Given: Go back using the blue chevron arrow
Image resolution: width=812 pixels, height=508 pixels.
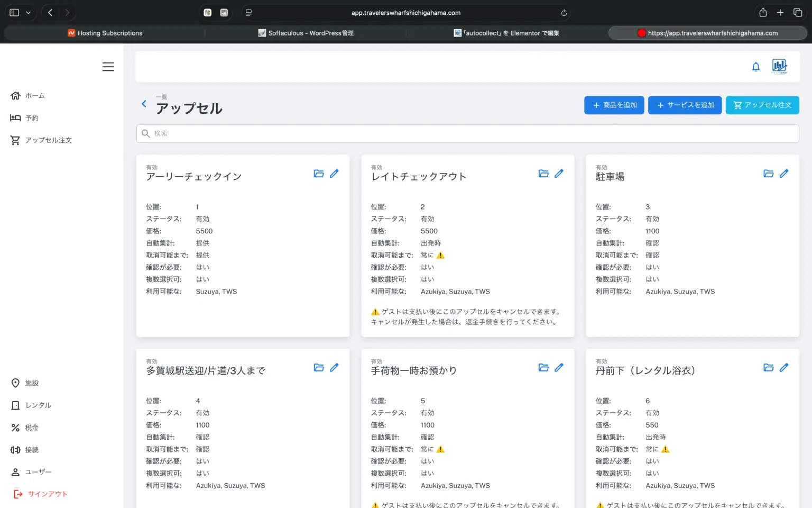Looking at the screenshot, I should [x=144, y=104].
